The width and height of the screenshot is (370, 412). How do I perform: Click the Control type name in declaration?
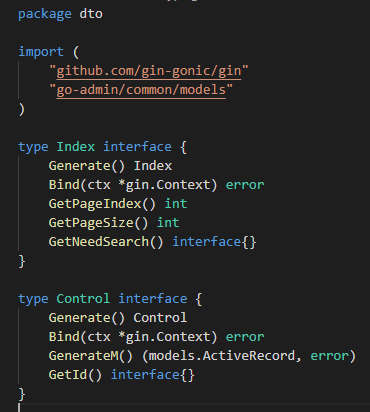(x=83, y=299)
